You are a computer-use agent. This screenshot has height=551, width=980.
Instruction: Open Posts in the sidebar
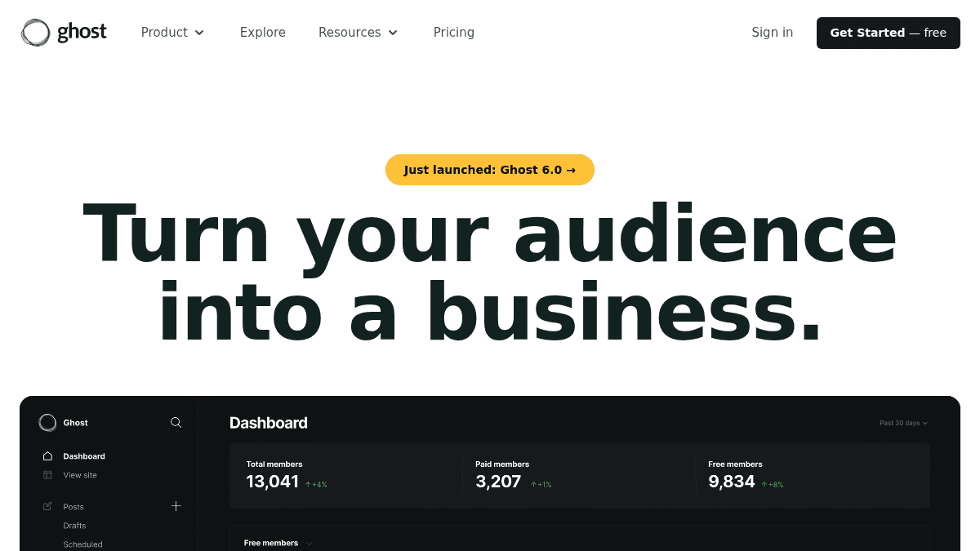73,507
